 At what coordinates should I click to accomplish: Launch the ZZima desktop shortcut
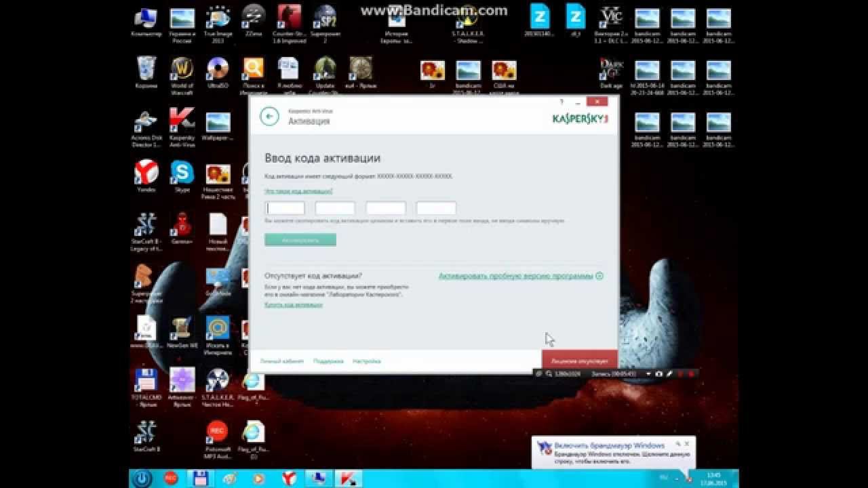click(x=253, y=22)
